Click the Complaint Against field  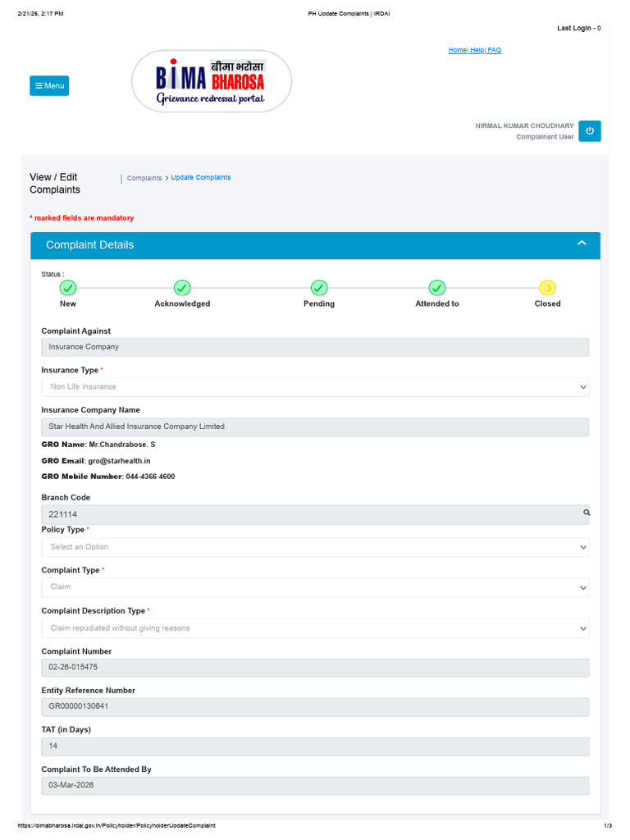[x=315, y=347]
